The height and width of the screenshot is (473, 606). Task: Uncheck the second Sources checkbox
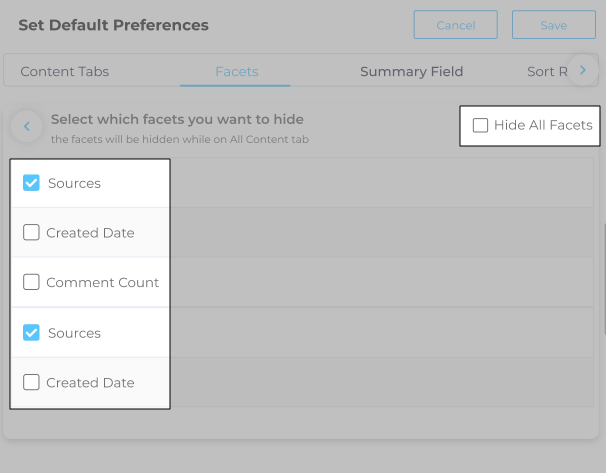[31, 333]
